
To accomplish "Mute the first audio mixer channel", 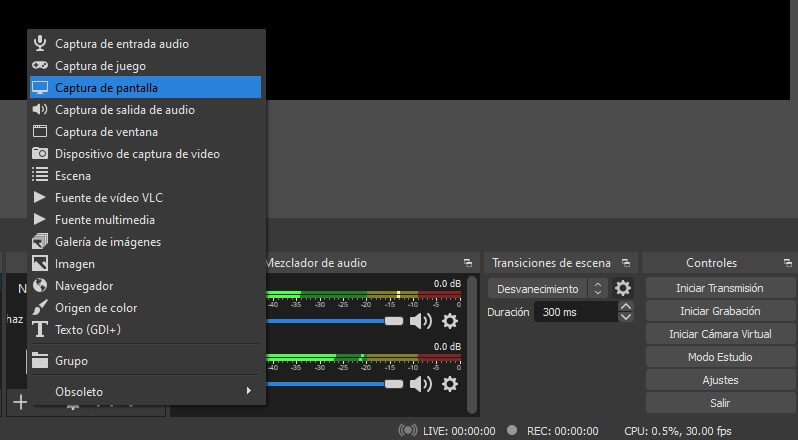I will click(421, 321).
